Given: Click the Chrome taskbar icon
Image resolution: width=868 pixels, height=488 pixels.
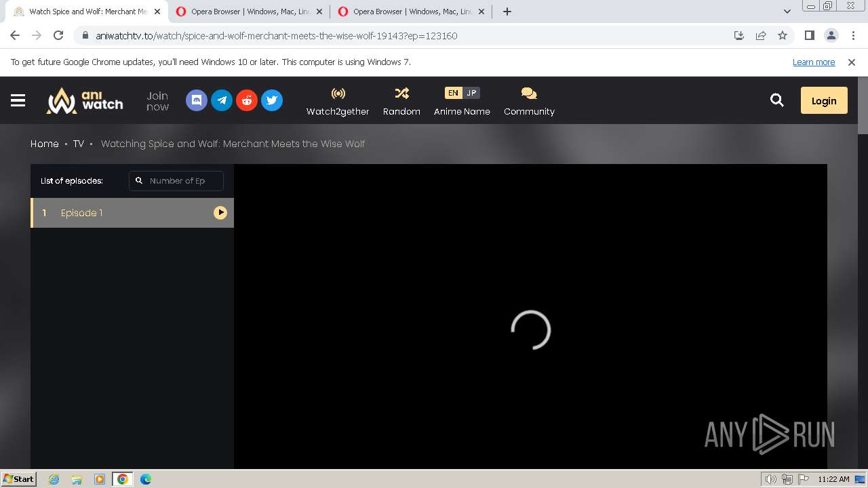Looking at the screenshot, I should click(123, 479).
